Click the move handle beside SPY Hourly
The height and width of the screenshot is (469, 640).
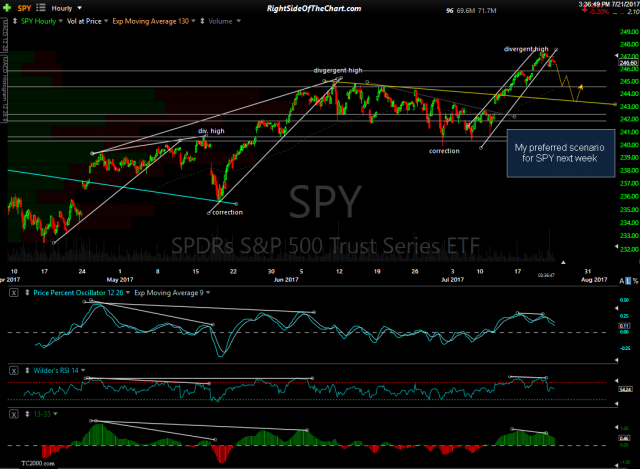click(x=15, y=21)
